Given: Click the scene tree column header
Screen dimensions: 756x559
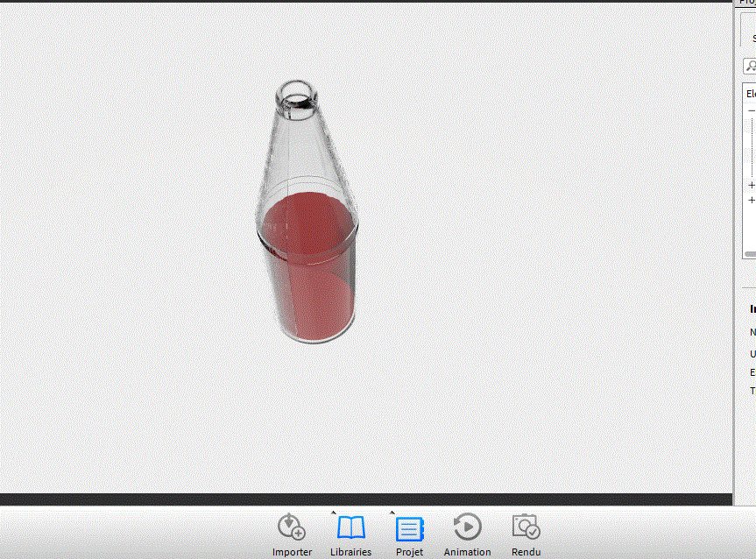Looking at the screenshot, I should point(750,94).
